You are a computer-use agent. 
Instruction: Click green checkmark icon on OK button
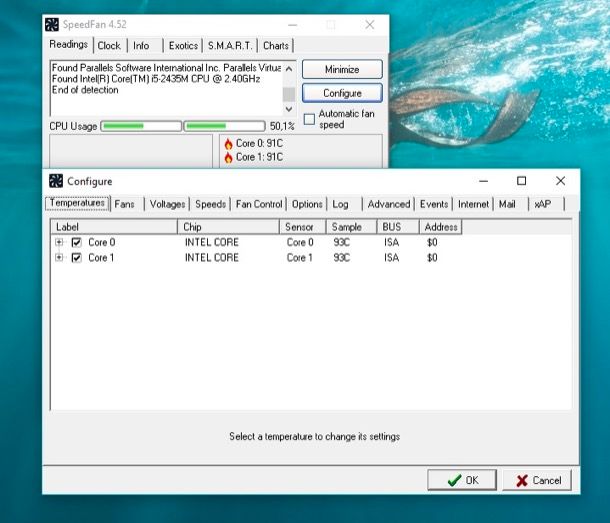tap(454, 481)
